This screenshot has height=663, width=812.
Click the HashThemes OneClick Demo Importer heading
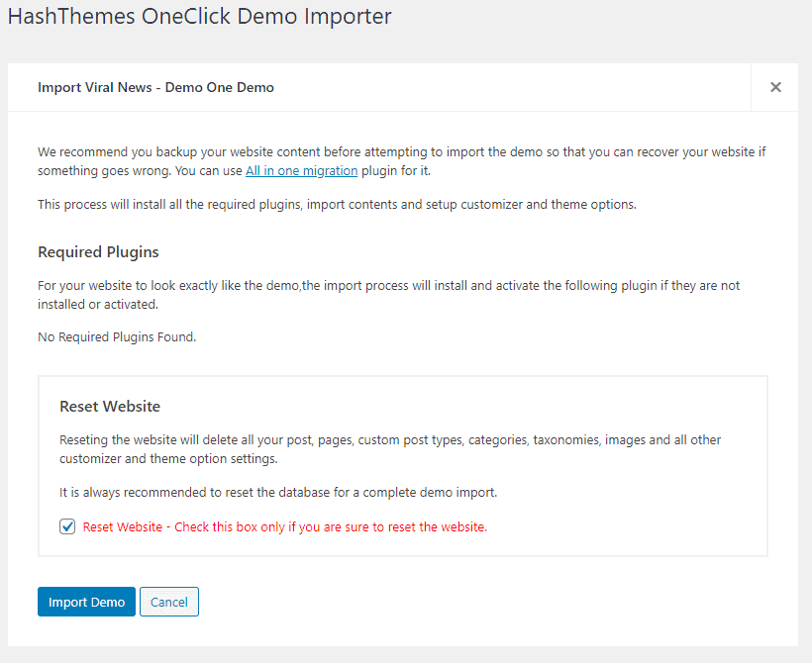tap(200, 16)
